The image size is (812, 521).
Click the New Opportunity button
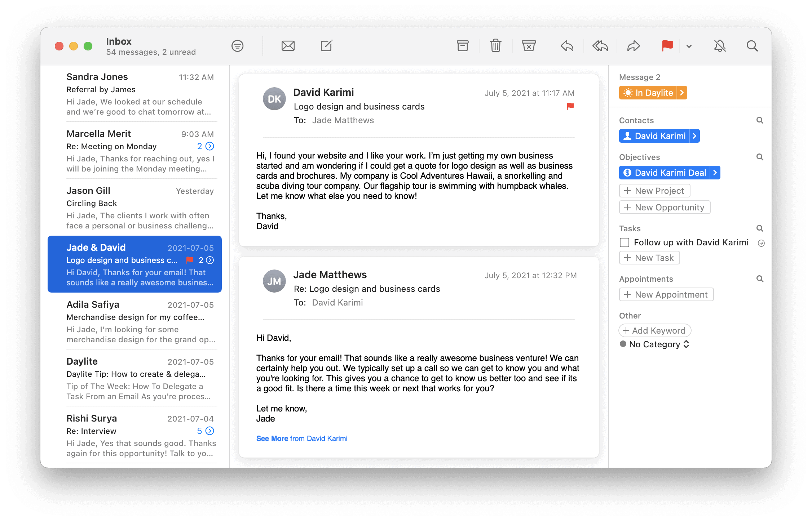tap(665, 208)
